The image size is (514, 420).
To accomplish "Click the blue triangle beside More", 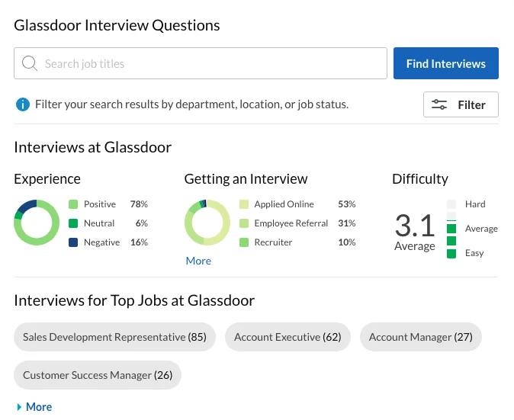I will [x=19, y=407].
